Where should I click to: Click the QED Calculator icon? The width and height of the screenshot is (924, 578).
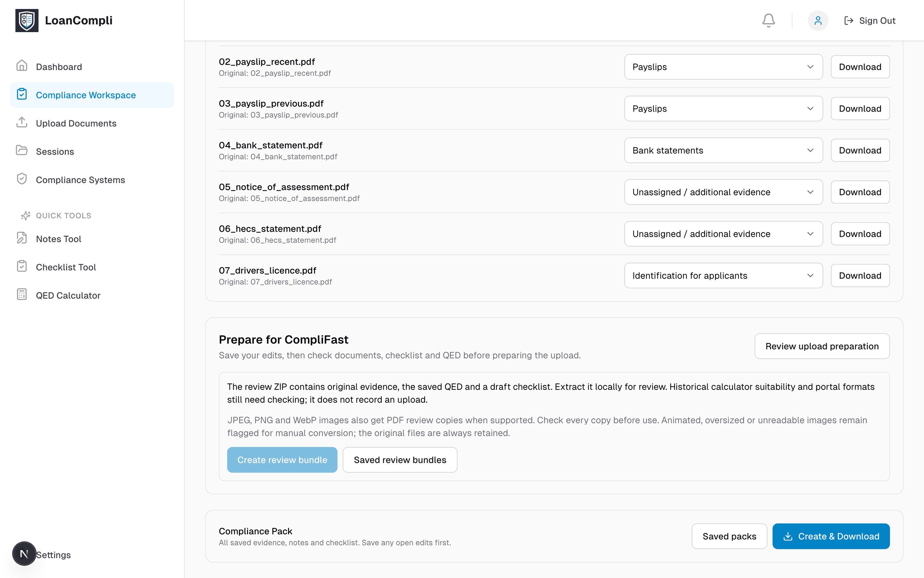tap(22, 295)
